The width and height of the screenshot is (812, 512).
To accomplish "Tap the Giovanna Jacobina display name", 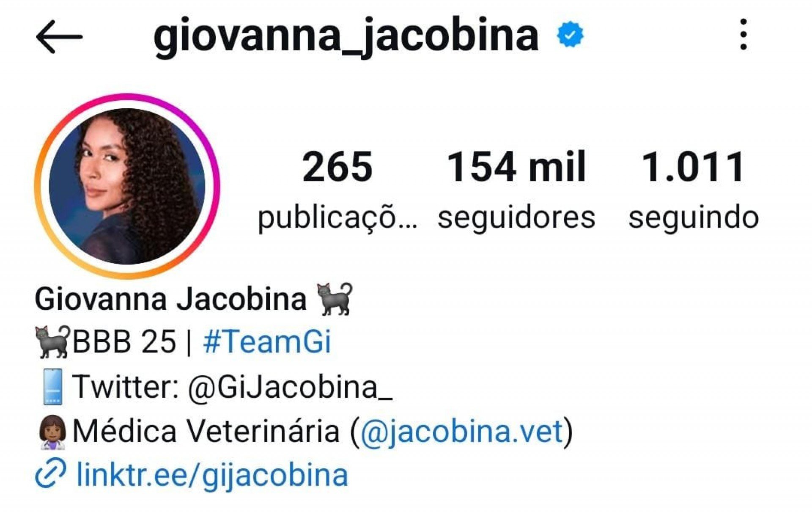I will 170,299.
